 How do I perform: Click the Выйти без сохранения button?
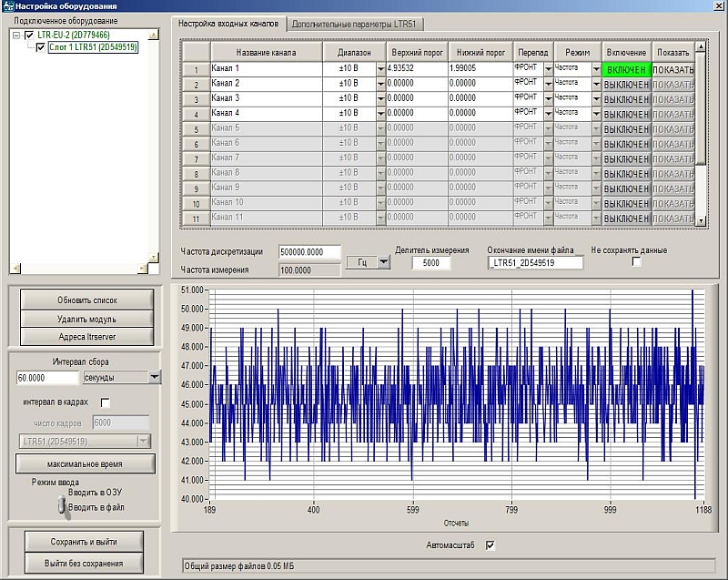(x=84, y=564)
